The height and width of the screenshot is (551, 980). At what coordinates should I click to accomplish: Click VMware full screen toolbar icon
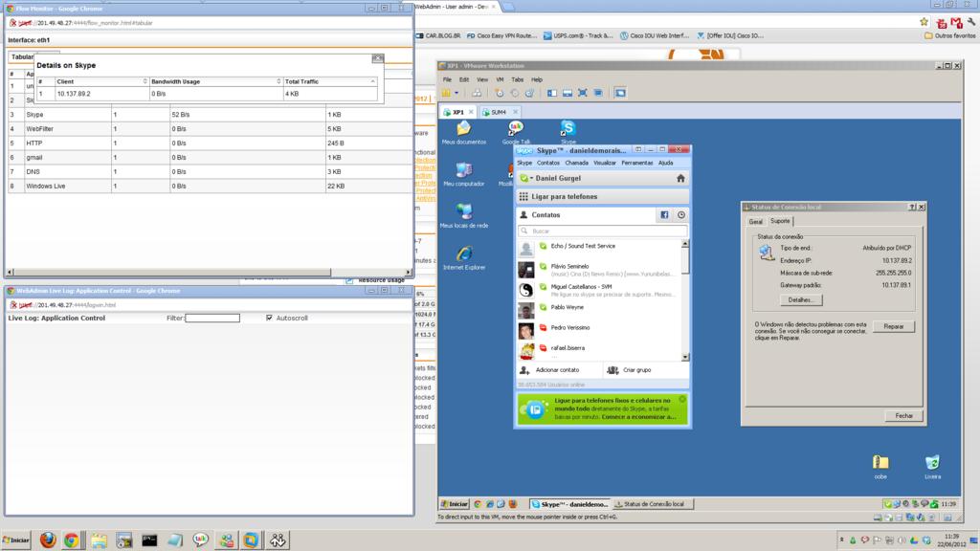583,93
